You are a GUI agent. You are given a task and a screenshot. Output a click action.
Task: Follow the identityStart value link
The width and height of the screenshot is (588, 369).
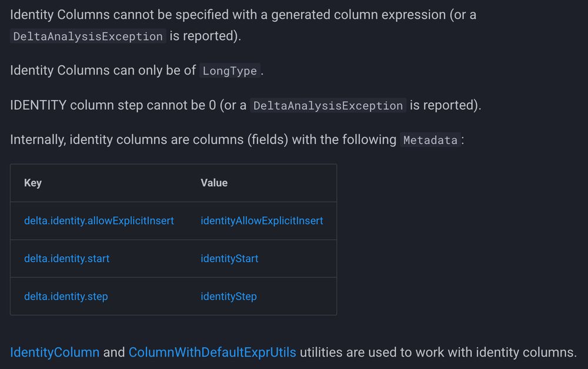click(x=229, y=259)
